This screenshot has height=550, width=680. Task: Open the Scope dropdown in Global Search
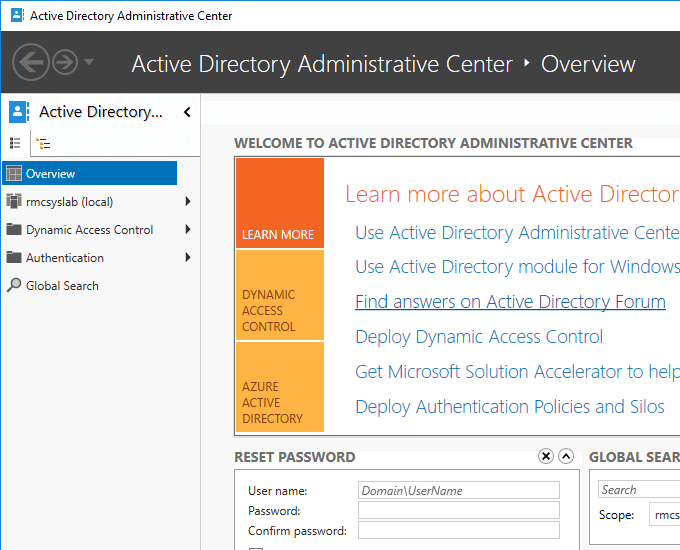coord(664,514)
